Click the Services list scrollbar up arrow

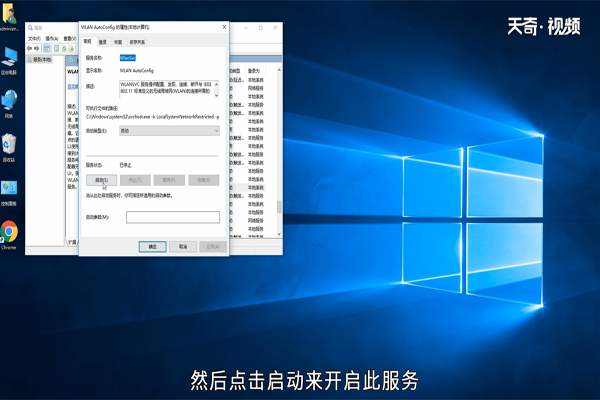pyautogui.click(x=279, y=70)
